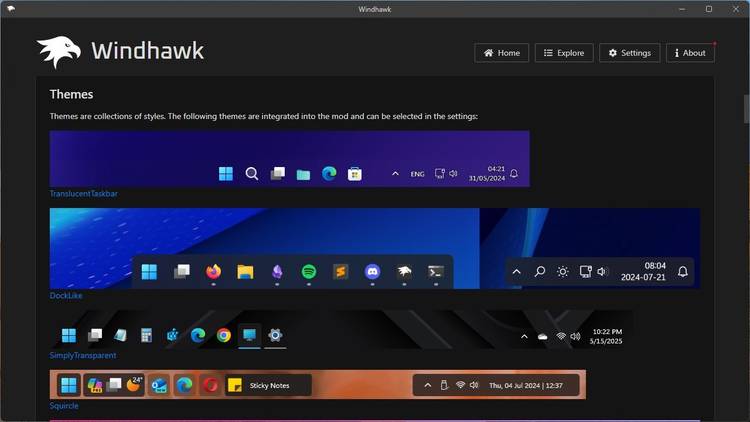Click Discord icon in DockLike preview
Image resolution: width=750 pixels, height=422 pixels.
[372, 272]
